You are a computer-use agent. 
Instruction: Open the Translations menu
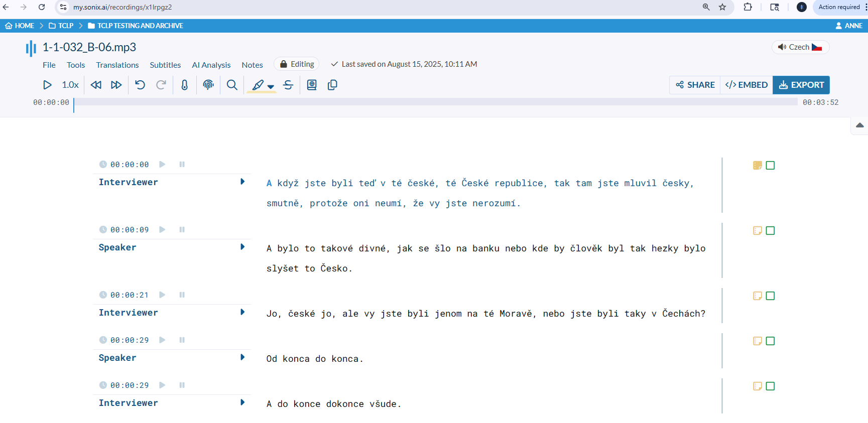click(117, 65)
